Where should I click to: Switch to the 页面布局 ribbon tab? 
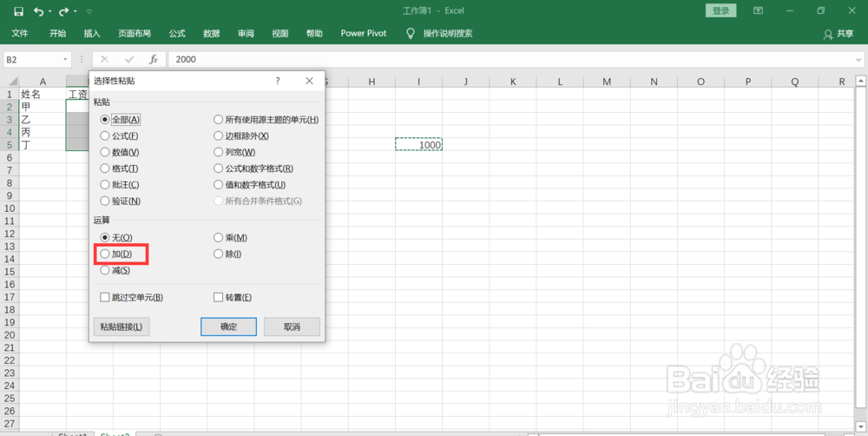(x=135, y=33)
